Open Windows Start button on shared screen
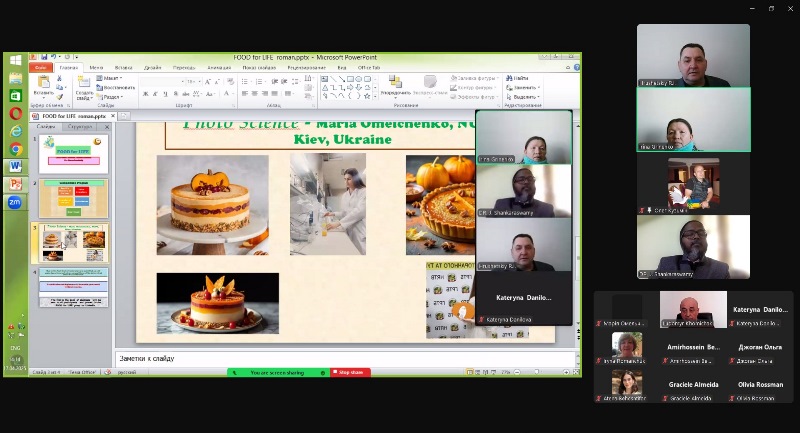Screen dimensions: 800x433 pos(15,60)
